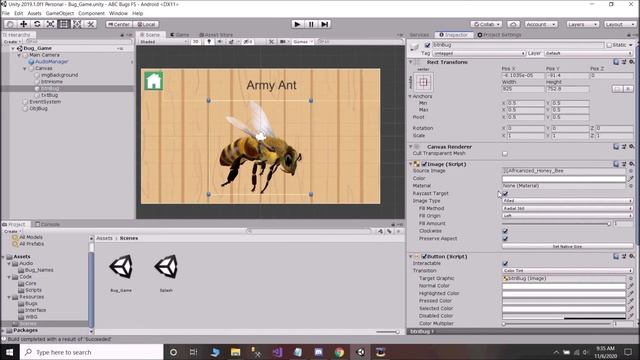Select the Rect tool in the toolbar
The height and width of the screenshot is (360, 640).
64,24
